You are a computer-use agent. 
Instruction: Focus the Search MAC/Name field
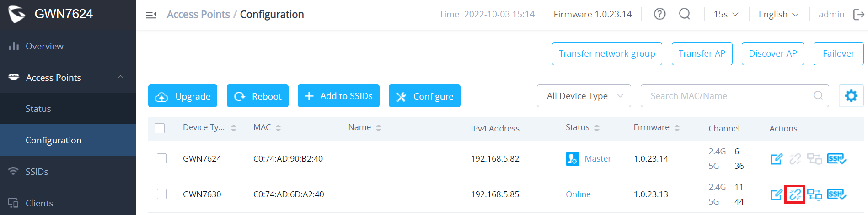734,96
